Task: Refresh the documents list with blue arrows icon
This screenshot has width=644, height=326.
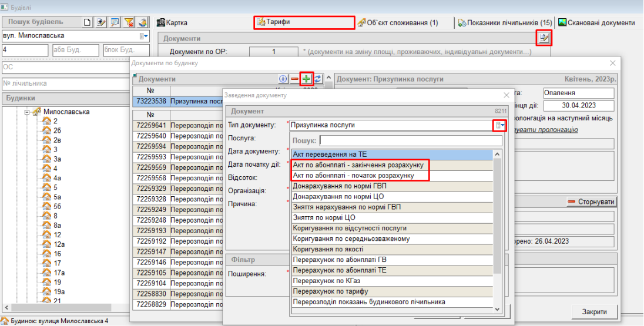Action: pos(318,79)
